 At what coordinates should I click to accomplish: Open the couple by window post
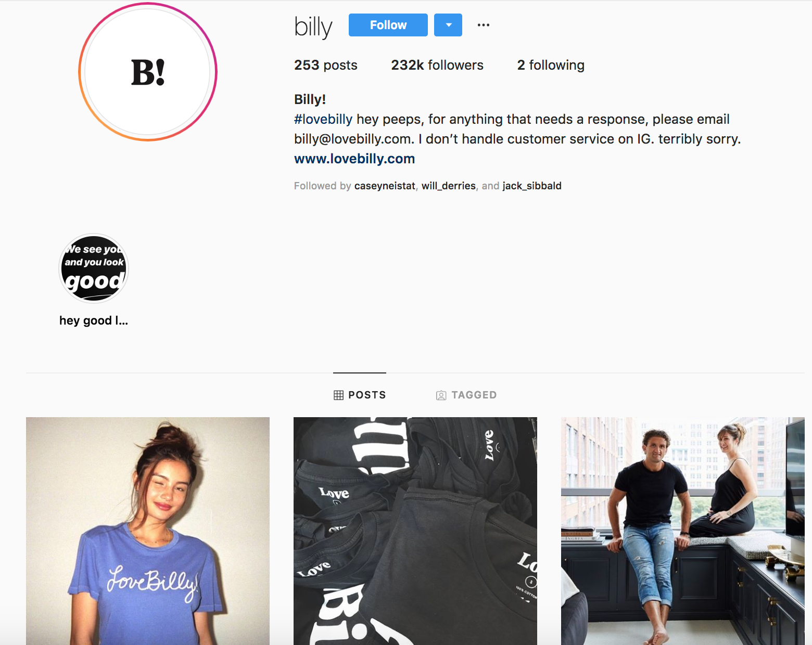click(683, 531)
